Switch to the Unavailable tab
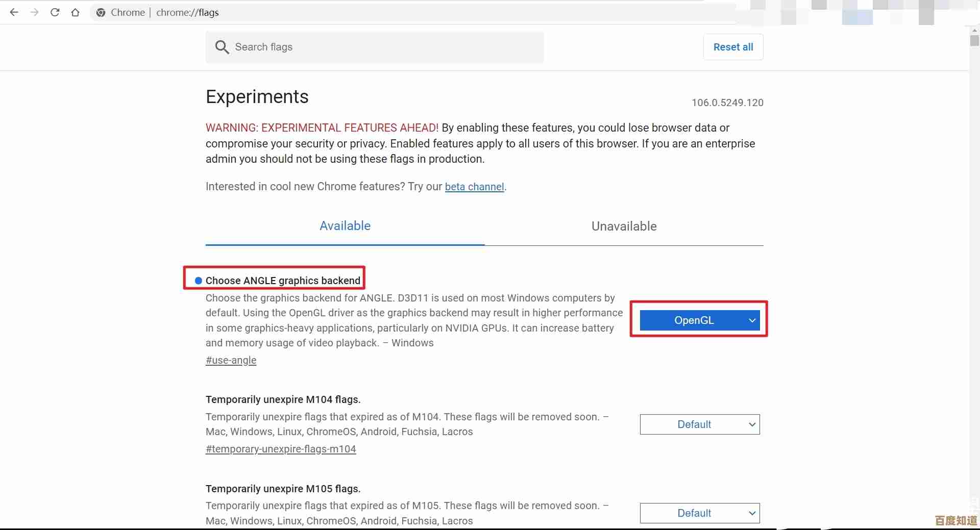This screenshot has width=980, height=530. pos(624,226)
